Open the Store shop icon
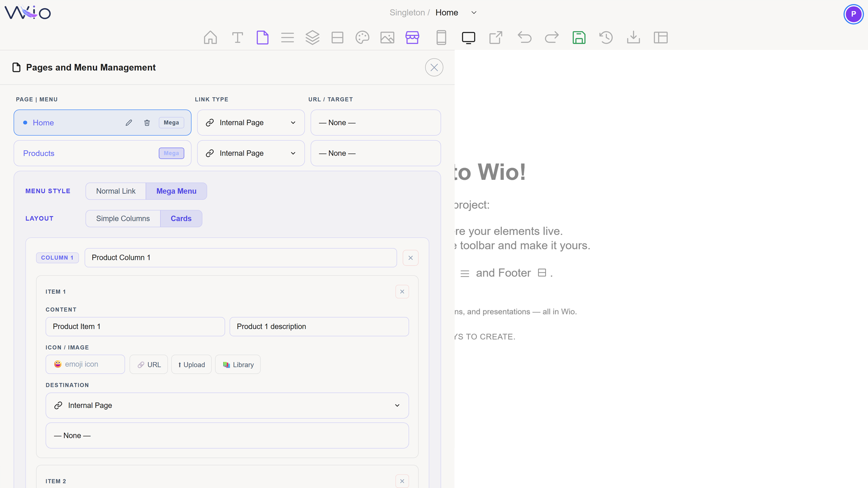Image resolution: width=868 pixels, height=488 pixels. coord(412,38)
